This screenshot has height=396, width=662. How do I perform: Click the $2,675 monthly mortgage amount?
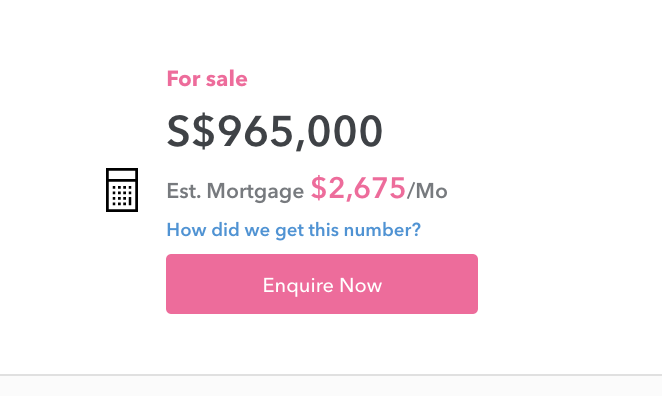tap(358, 188)
